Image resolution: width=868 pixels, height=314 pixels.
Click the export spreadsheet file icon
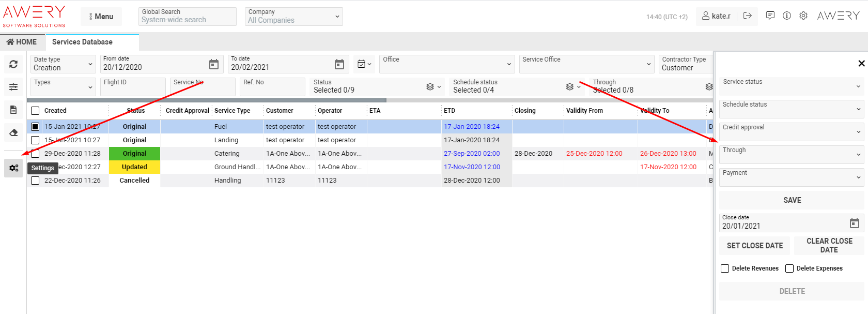pos(13,110)
